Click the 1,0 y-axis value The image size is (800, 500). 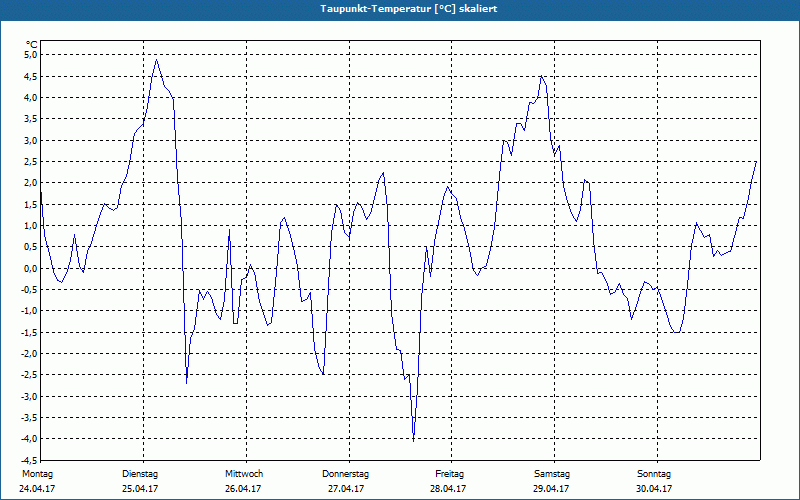pyautogui.click(x=30, y=226)
